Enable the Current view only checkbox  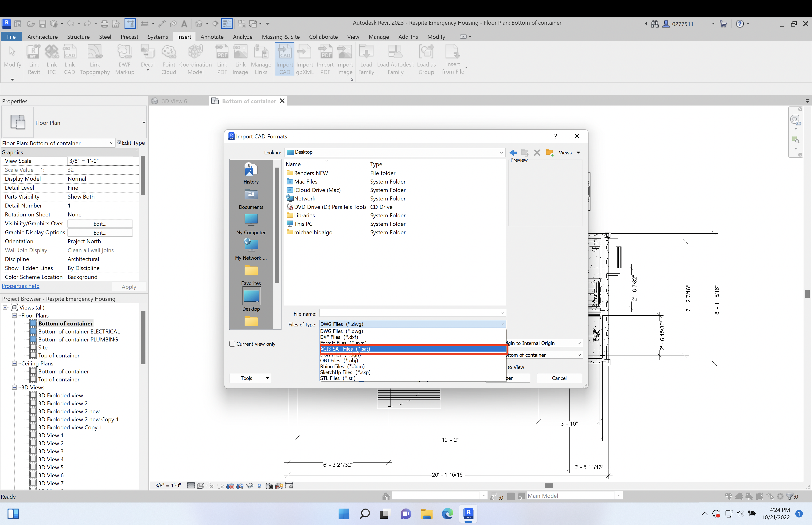tap(232, 344)
